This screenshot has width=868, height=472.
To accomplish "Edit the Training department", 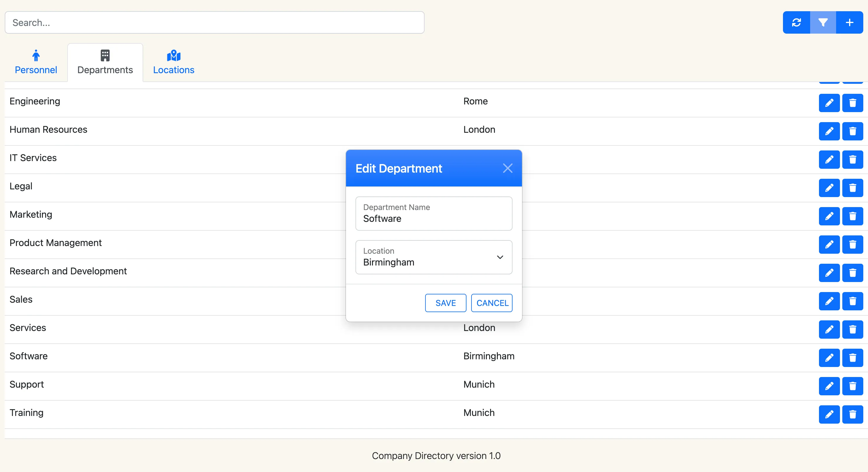I will (x=829, y=414).
